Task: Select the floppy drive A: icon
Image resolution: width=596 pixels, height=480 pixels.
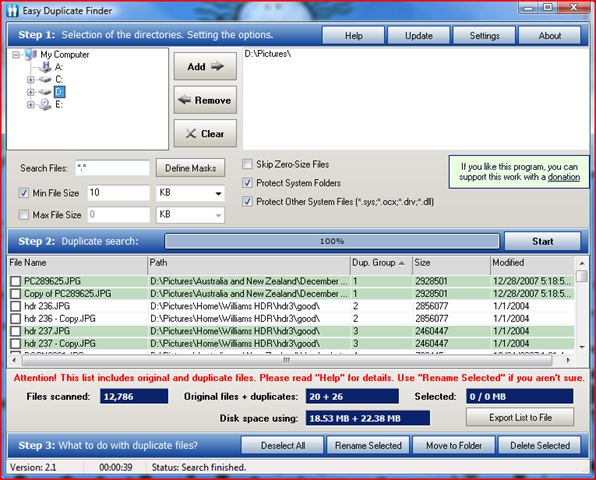Action: click(x=45, y=67)
